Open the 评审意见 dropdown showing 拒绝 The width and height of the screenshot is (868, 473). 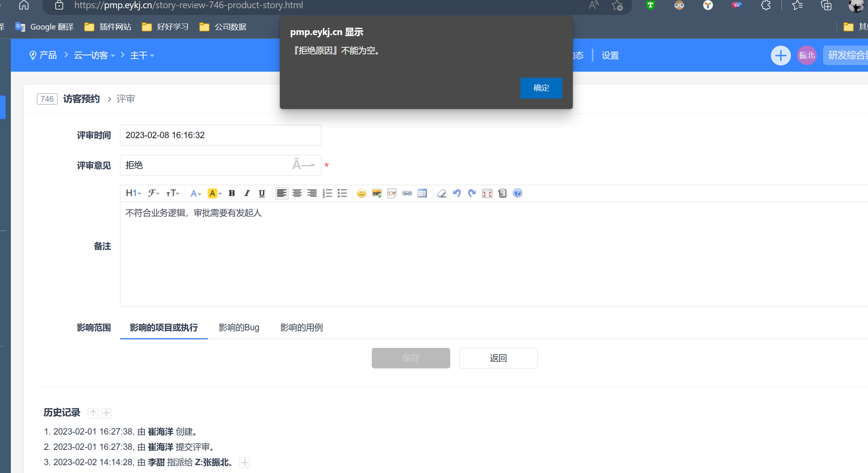[x=220, y=165]
